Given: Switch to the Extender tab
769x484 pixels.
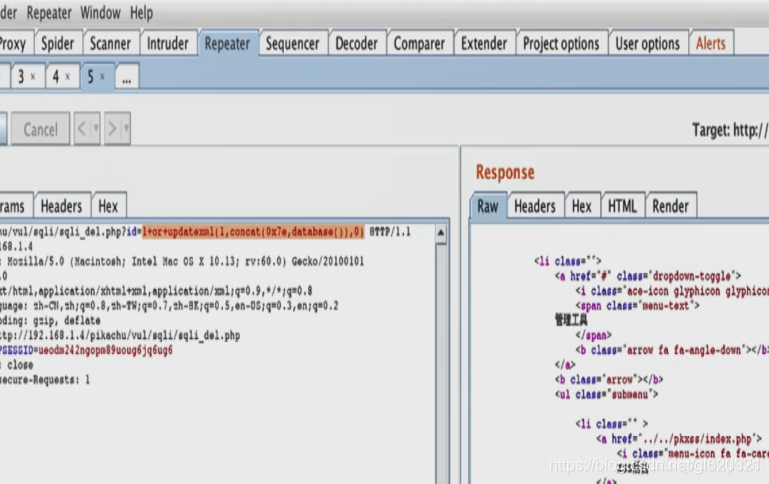Looking at the screenshot, I should tap(484, 44).
